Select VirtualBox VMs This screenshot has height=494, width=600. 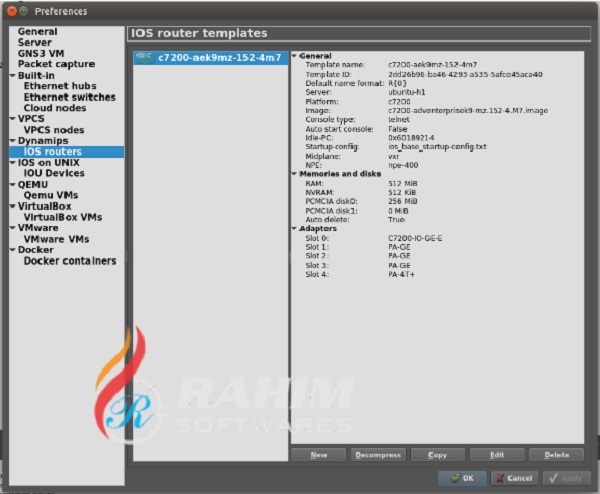pyautogui.click(x=63, y=217)
